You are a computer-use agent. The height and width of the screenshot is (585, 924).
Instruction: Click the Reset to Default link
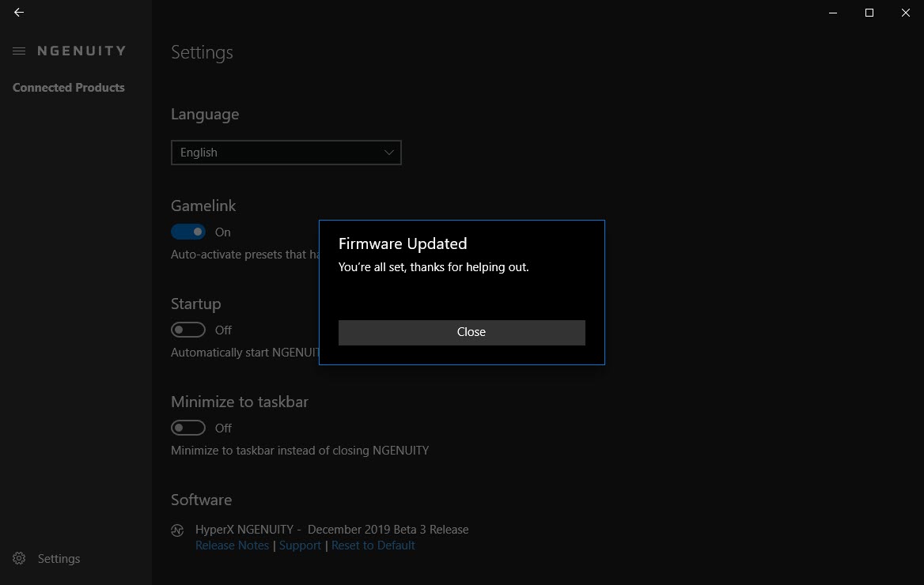[373, 545]
